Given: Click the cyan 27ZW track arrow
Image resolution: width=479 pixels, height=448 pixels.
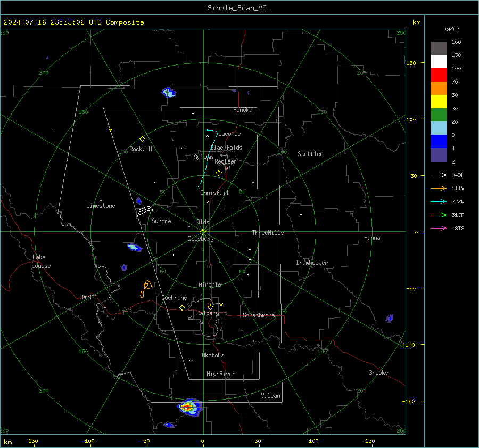Looking at the screenshot, I should (439, 201).
